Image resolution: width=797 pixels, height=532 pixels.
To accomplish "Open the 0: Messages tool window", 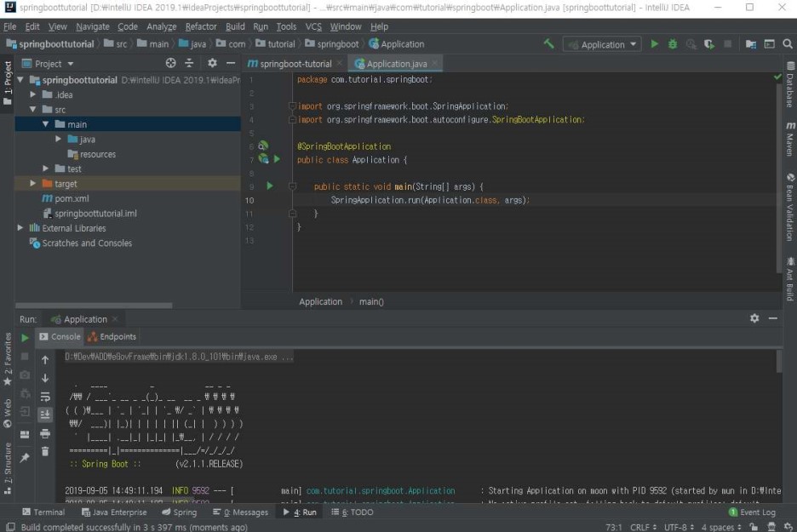I will tap(240, 512).
